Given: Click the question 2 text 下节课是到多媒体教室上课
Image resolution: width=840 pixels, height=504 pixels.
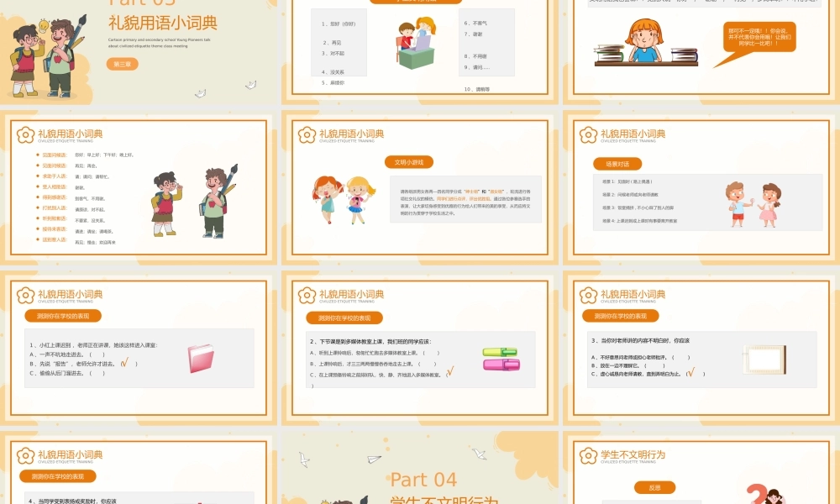Looking at the screenshot, I should [x=370, y=341].
